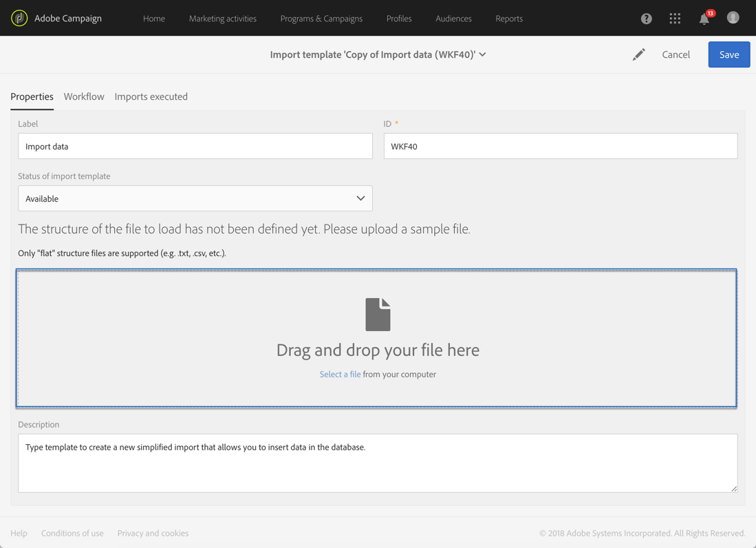
Task: Open the Status of import template dropdown
Action: click(195, 198)
